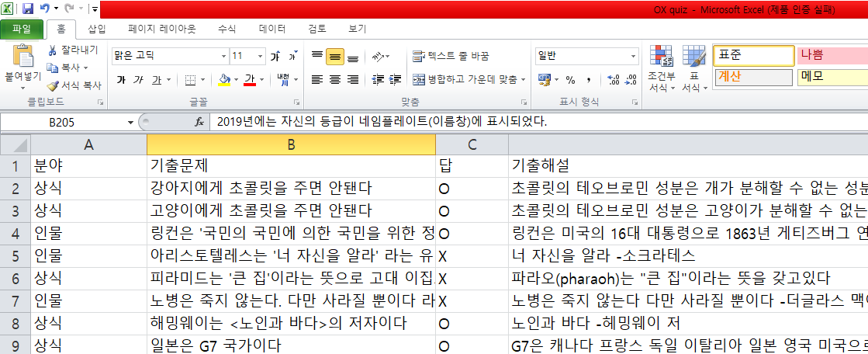The width and height of the screenshot is (868, 354).
Task: Align text left
Action: coord(317,80)
